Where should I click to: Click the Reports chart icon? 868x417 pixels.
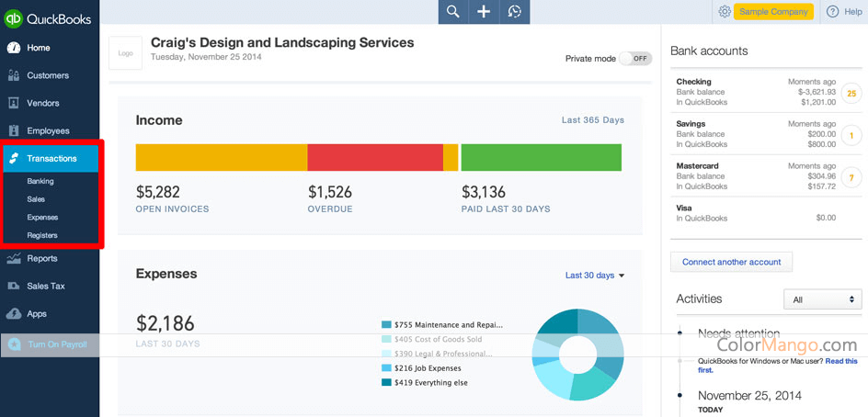pyautogui.click(x=14, y=258)
